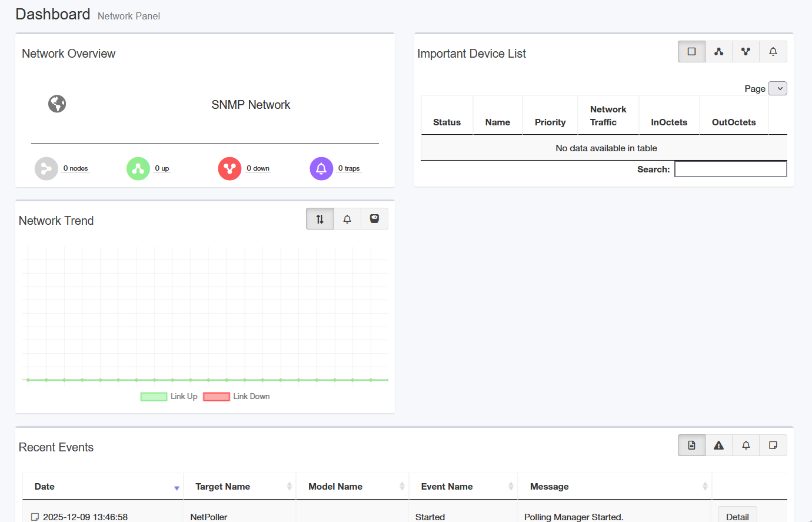
Task: Select the down-nodes filter in Important Device List
Action: 746,52
